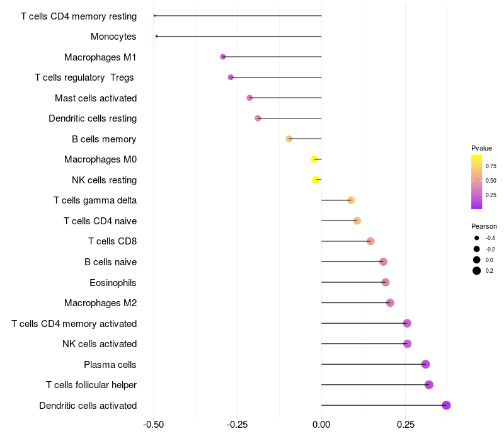Click the Pearson legend title

point(484,226)
